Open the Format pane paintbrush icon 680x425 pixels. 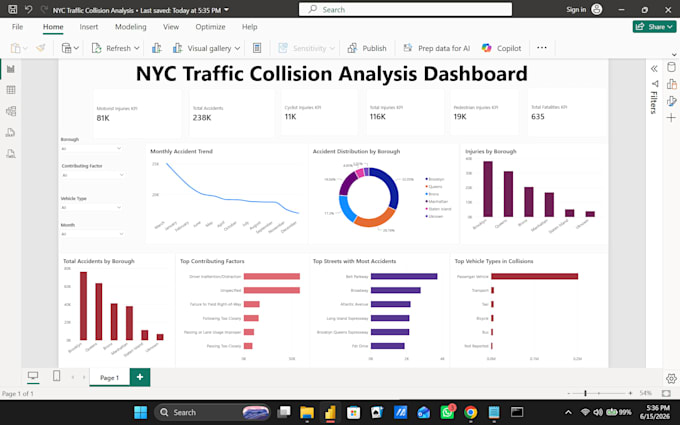pyautogui.click(x=671, y=101)
